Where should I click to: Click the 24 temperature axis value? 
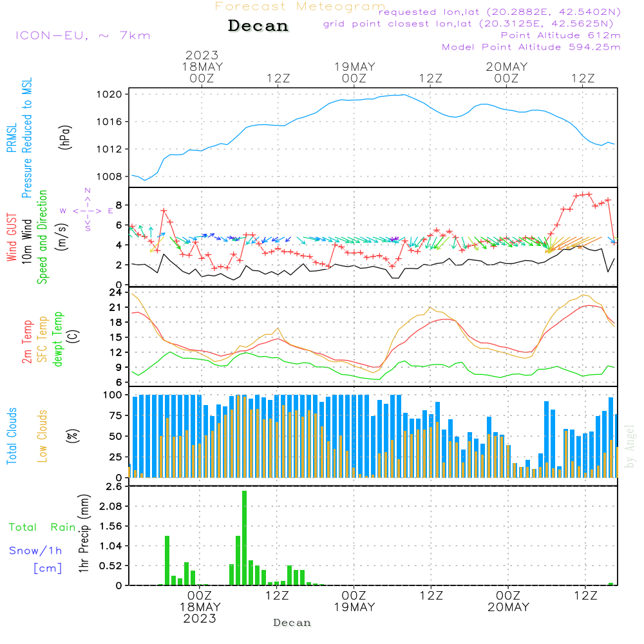115,292
